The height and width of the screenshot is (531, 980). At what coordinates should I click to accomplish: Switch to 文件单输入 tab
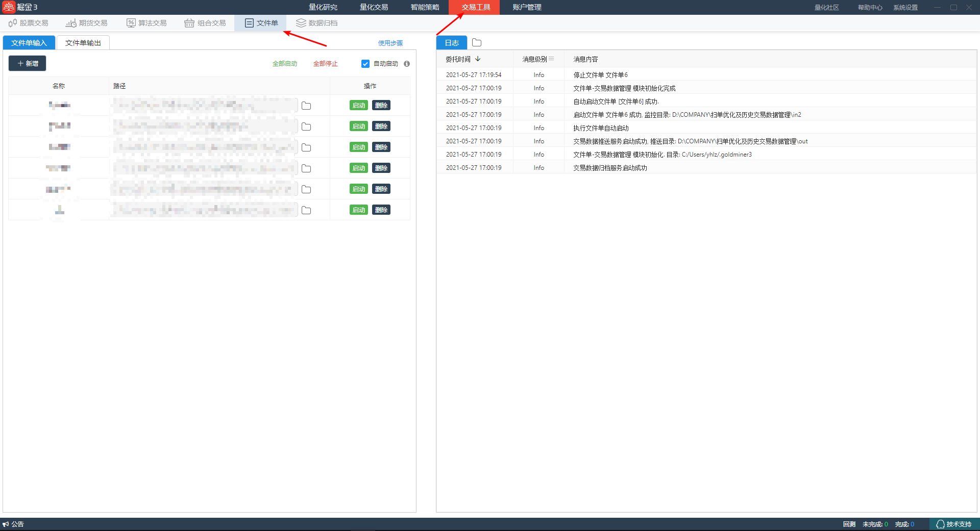point(29,43)
